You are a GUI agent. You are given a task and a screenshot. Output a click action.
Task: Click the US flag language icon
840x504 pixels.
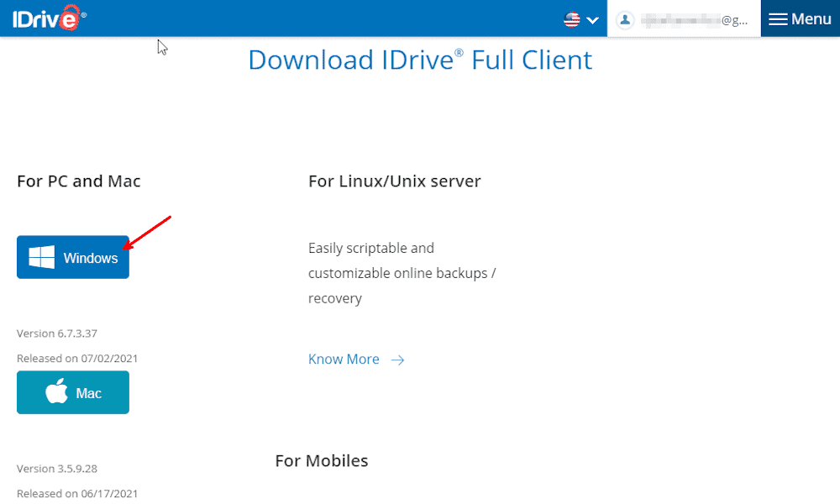click(x=571, y=20)
